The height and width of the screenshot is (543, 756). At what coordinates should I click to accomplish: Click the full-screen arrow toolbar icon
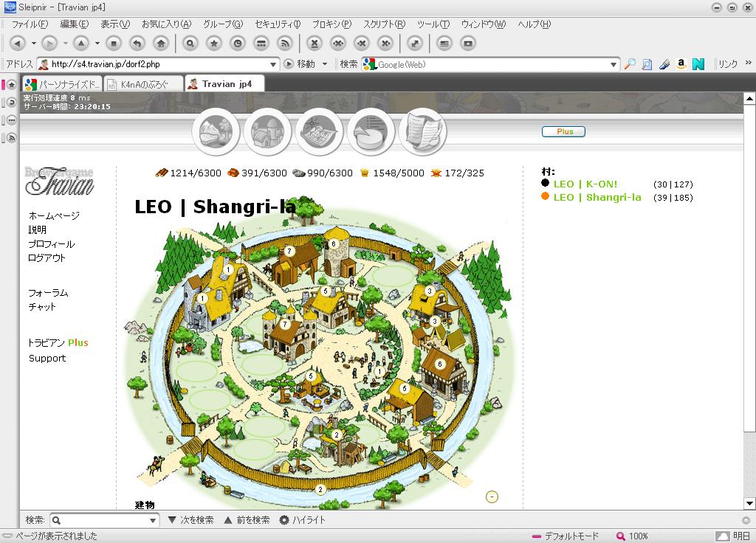pyautogui.click(x=415, y=44)
